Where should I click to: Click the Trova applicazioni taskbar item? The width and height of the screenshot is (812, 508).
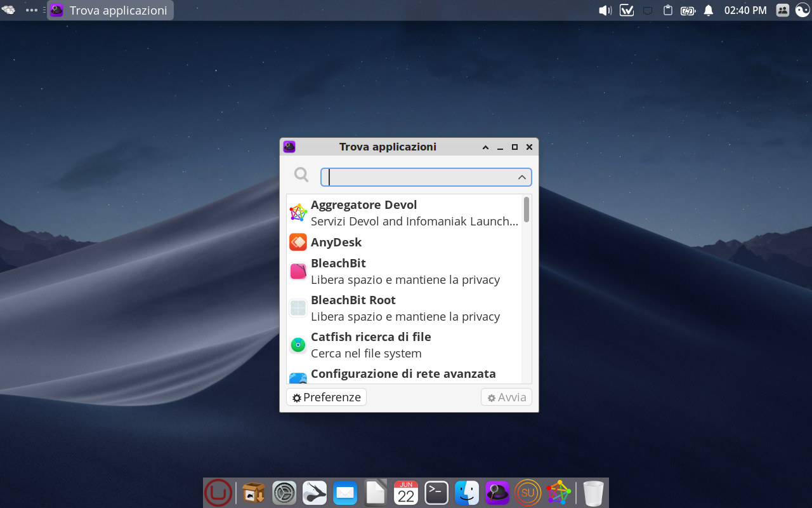(110, 10)
